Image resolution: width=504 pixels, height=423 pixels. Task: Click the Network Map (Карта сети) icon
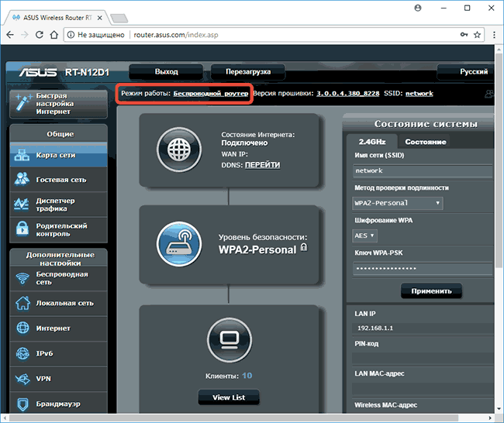22,155
